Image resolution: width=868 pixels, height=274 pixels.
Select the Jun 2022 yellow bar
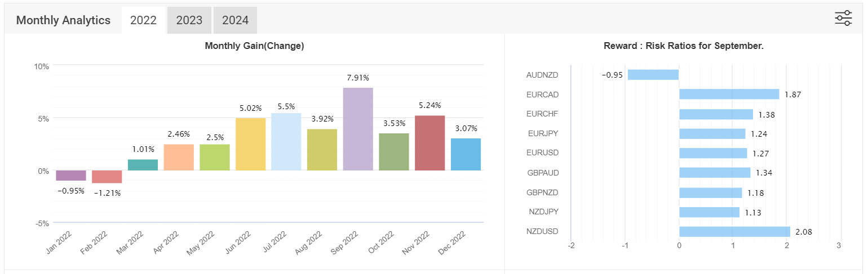[x=250, y=144]
